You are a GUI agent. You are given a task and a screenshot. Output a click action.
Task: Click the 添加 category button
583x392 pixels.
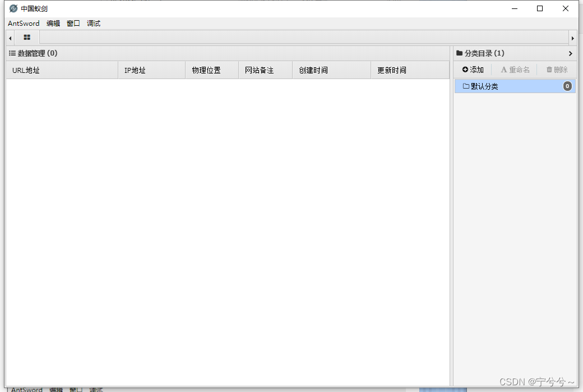pos(473,70)
